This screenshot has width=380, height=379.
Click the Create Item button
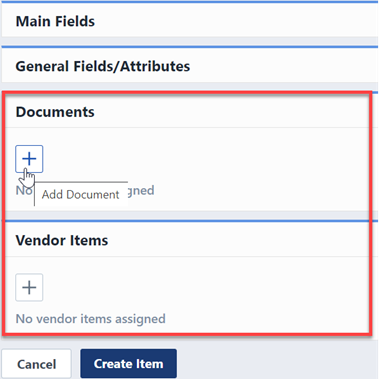(128, 364)
